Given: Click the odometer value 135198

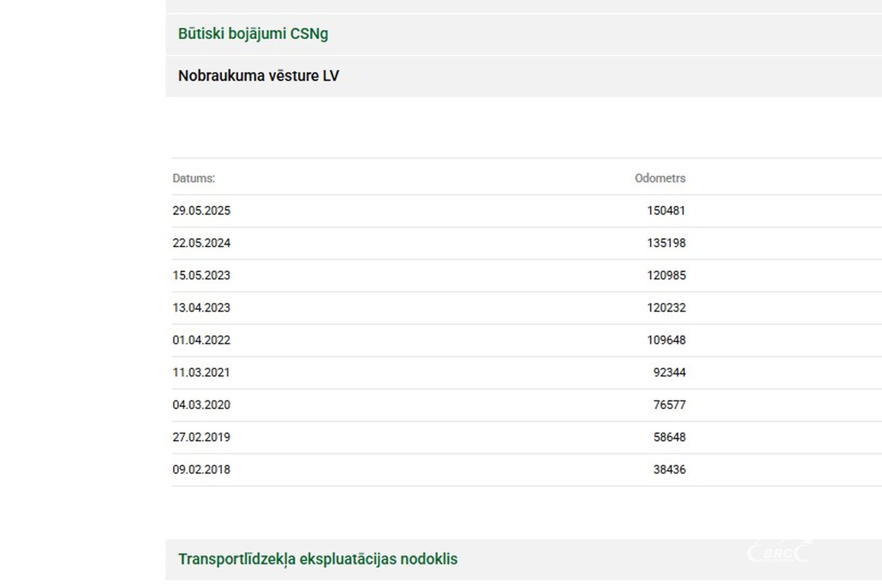Looking at the screenshot, I should tap(666, 243).
